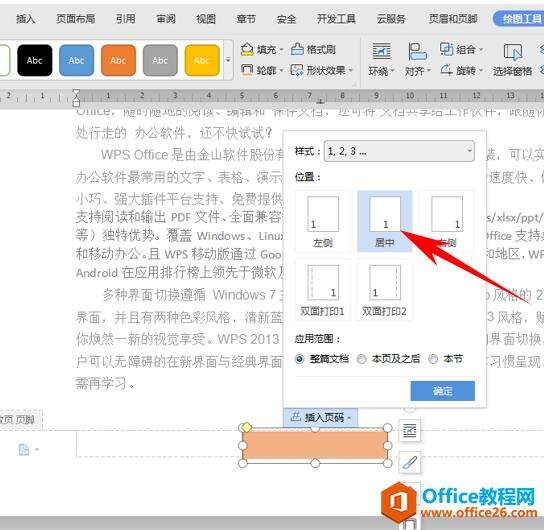
Task: Open the 轮廓 dropdown arrow
Action: [281, 71]
